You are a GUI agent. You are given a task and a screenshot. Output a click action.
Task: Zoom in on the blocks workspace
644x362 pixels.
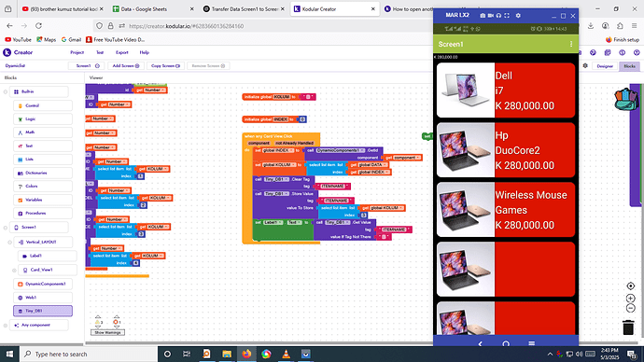click(x=630, y=298)
